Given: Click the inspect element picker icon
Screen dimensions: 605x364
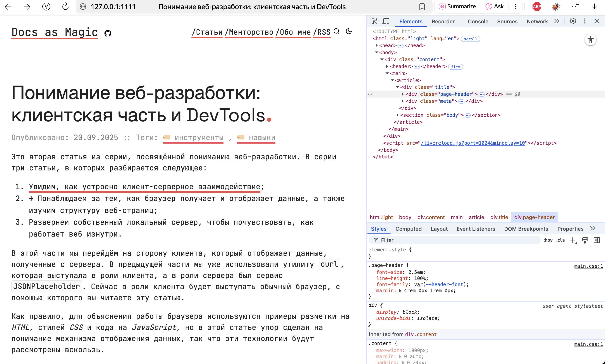Looking at the screenshot, I should point(373,21).
